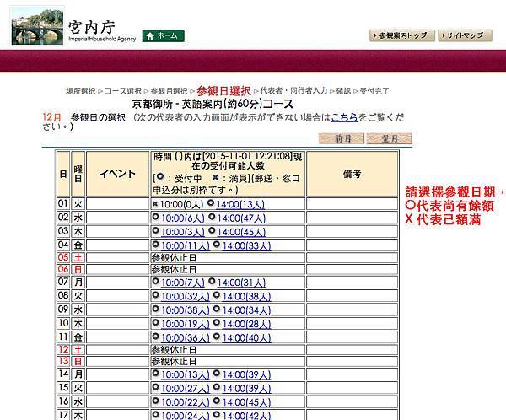Select 10:00(36人) on day 11
Viewport: 506px width, 420px height.
point(186,338)
